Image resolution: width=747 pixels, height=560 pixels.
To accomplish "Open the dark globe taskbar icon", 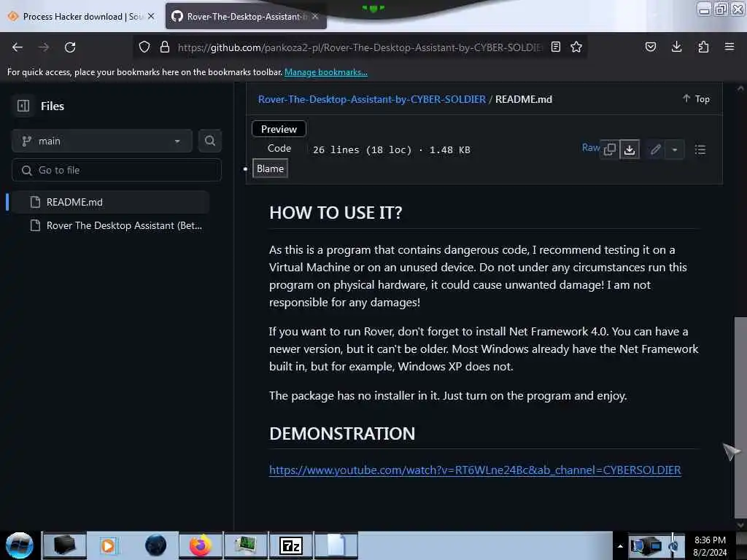I will click(x=155, y=545).
